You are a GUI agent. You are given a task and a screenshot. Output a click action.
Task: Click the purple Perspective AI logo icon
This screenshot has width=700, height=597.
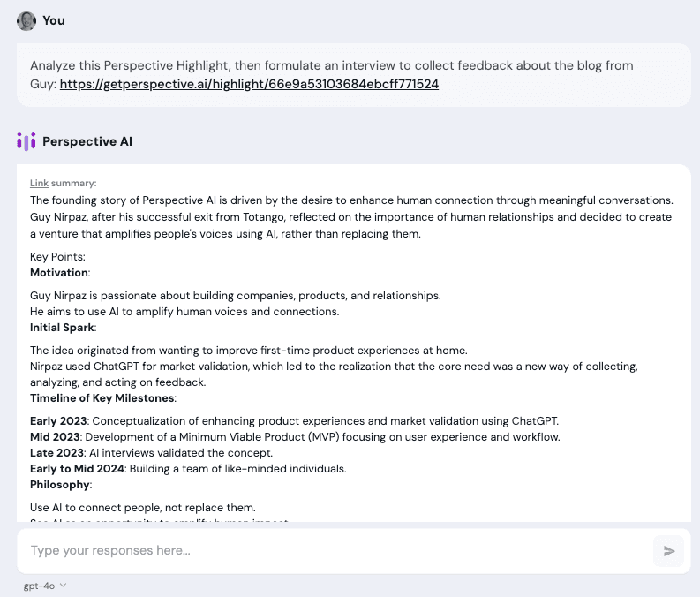[x=26, y=141]
